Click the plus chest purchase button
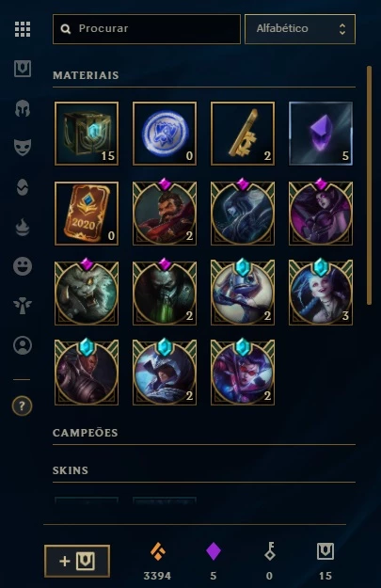381x588 pixels. pos(77,561)
